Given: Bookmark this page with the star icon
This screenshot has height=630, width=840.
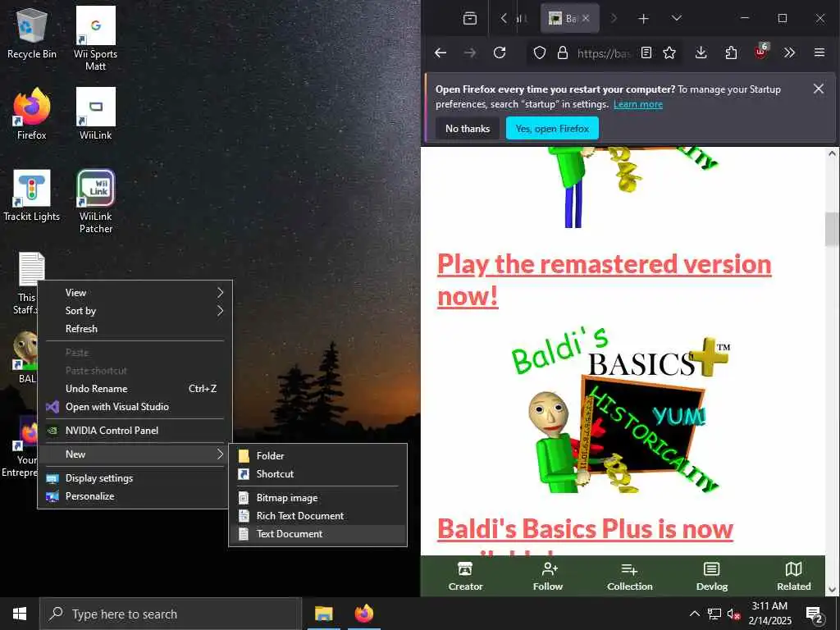Looking at the screenshot, I should tap(669, 52).
